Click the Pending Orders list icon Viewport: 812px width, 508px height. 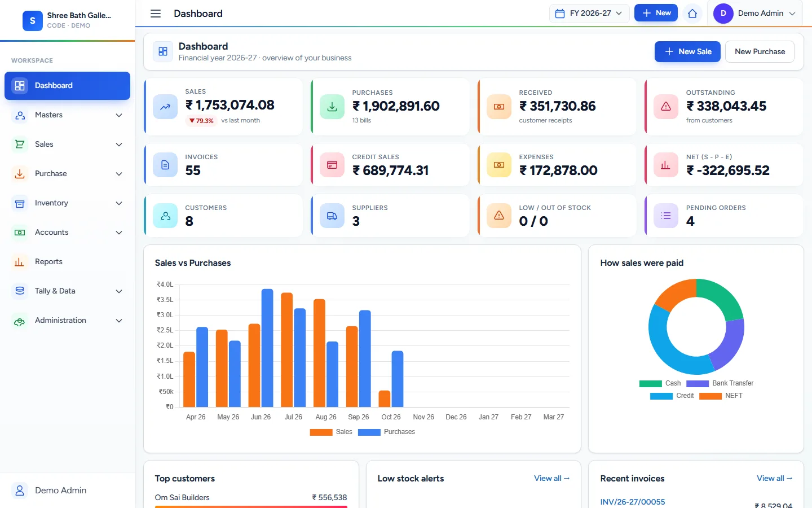pos(666,216)
